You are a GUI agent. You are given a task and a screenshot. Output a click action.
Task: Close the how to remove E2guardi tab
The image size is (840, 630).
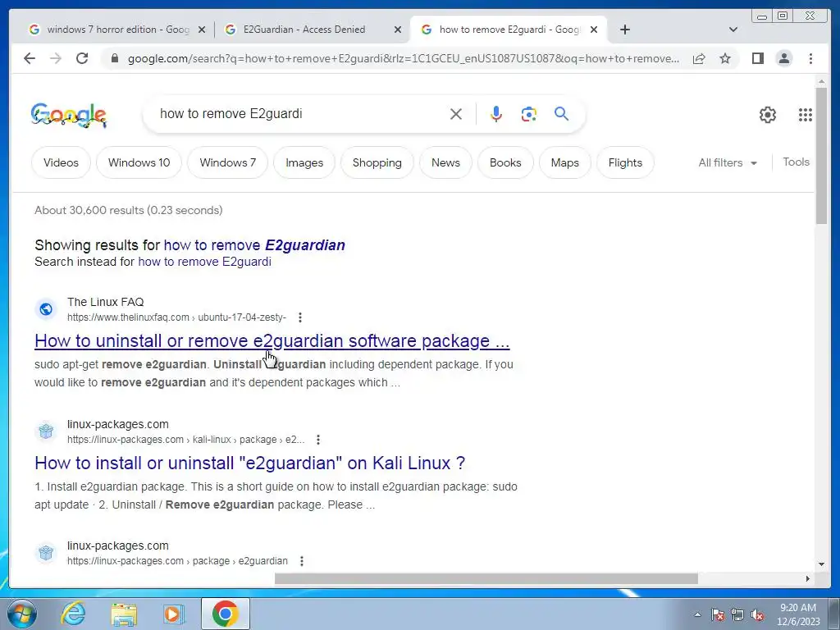[x=594, y=30]
